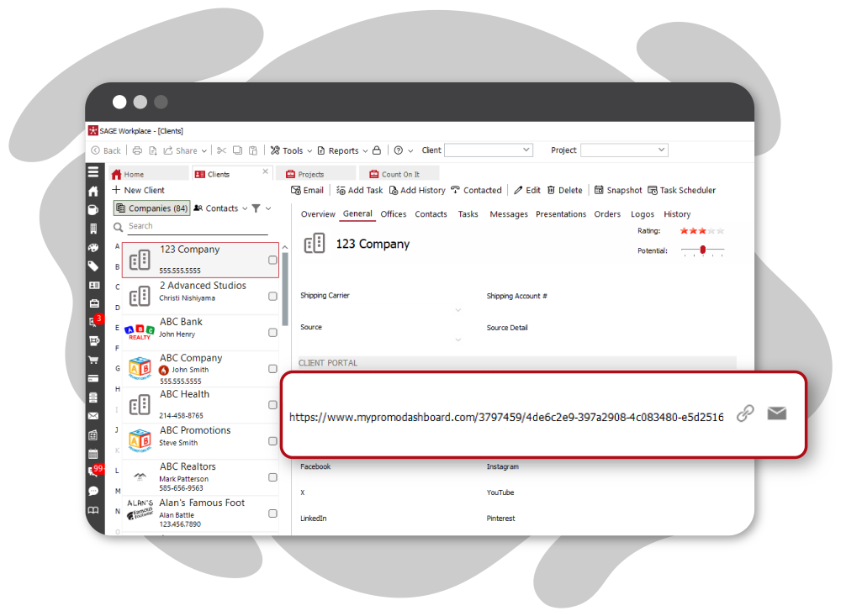Open the open-book icon in sidebar
Screen dimensions: 841x616
[x=93, y=510]
